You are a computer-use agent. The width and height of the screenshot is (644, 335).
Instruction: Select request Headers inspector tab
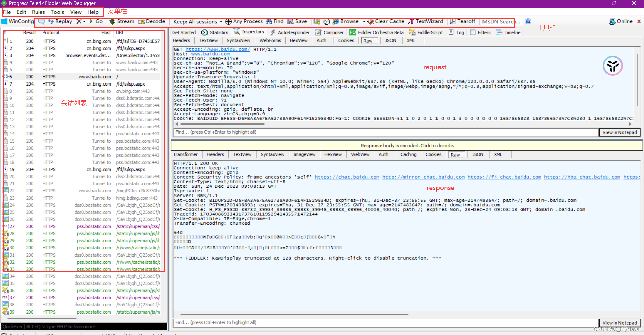point(181,40)
